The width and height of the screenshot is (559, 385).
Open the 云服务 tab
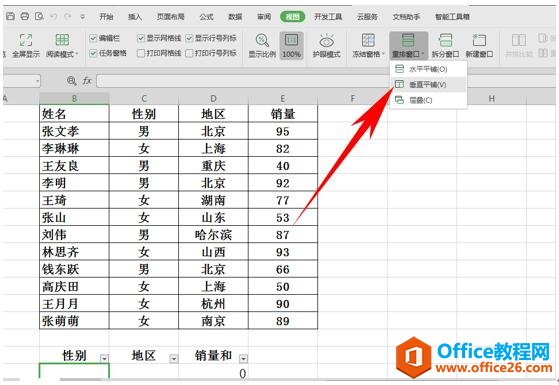[x=367, y=16]
